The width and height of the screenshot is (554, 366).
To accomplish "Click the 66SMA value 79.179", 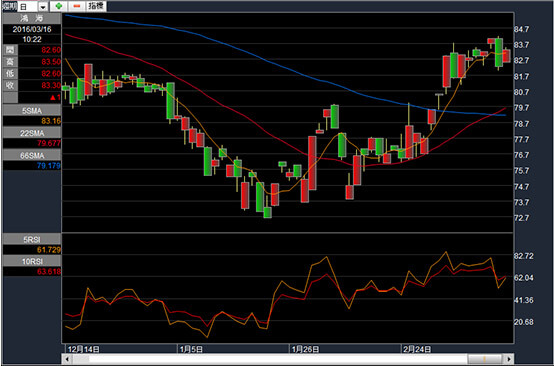I will tap(49, 165).
